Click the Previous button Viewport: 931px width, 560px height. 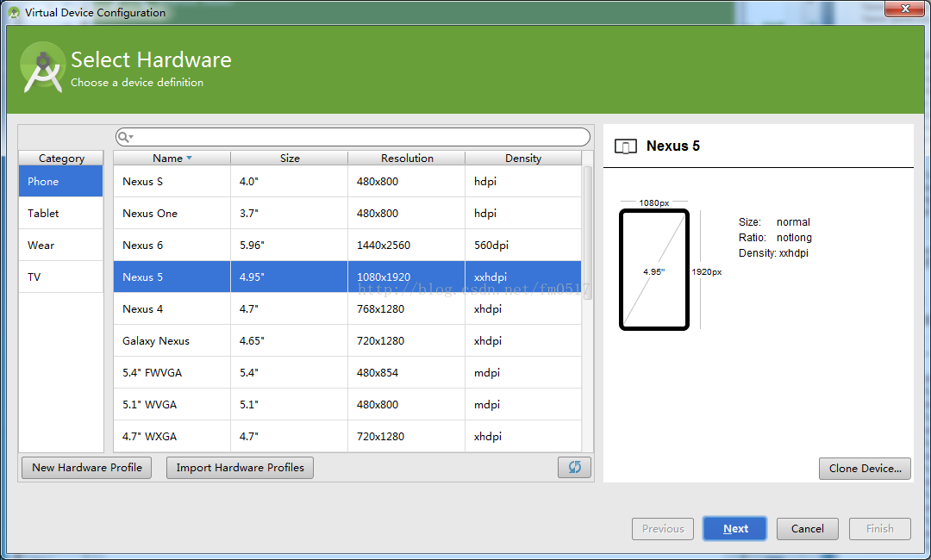663,529
